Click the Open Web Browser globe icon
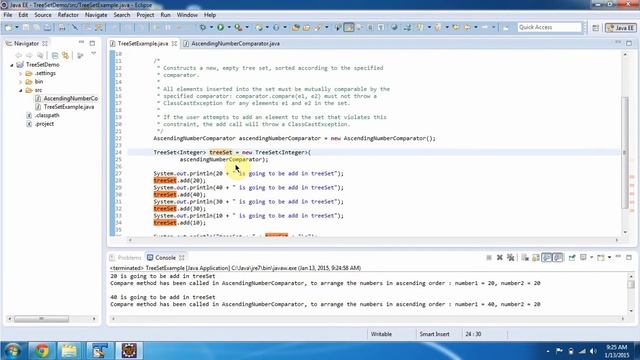 pos(394,27)
